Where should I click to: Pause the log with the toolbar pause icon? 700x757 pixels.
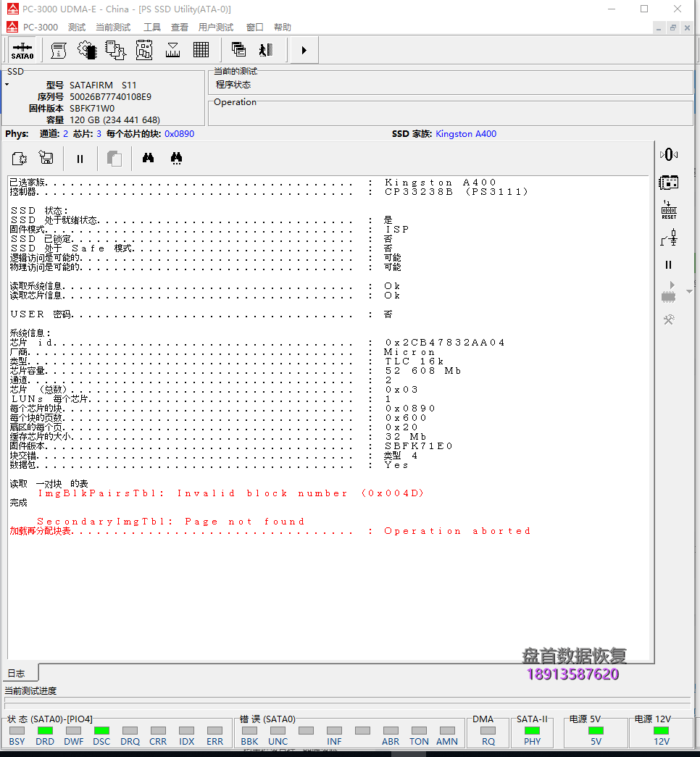coord(80,159)
